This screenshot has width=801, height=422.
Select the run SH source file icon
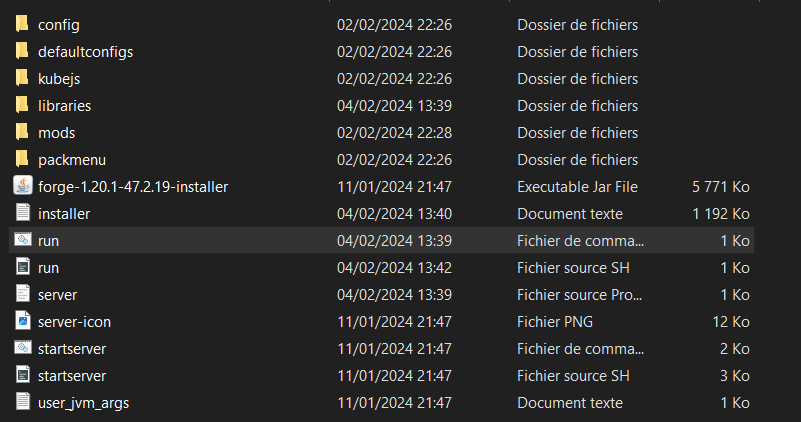[22, 267]
